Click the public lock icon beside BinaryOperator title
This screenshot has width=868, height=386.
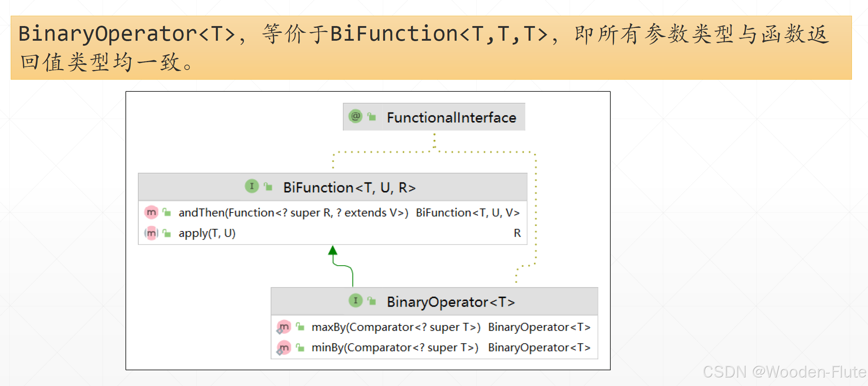[372, 301]
